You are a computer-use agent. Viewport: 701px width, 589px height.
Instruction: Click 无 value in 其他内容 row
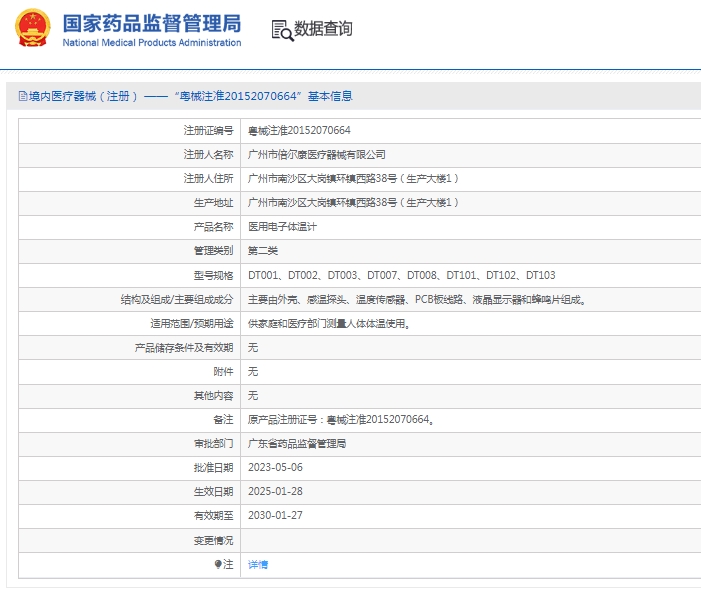[253, 396]
